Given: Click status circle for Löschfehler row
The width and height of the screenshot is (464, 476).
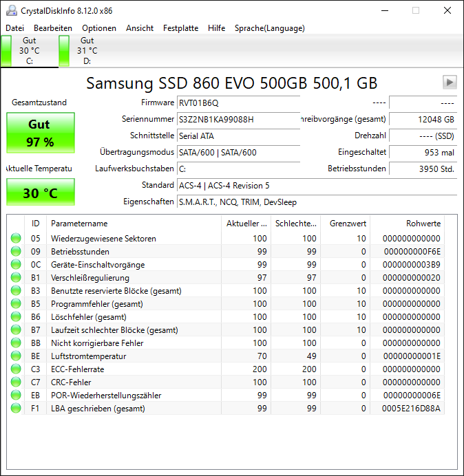Looking at the screenshot, I should pyautogui.click(x=16, y=316).
